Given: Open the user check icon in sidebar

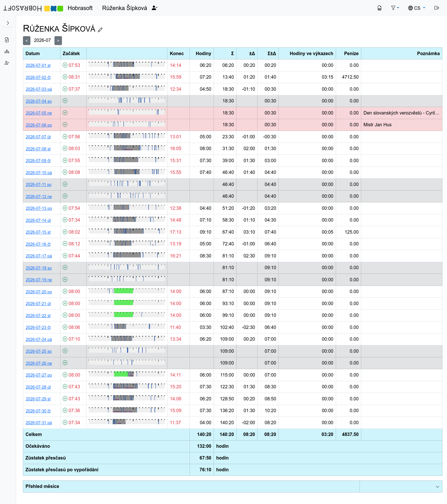Looking at the screenshot, I should 7,63.
